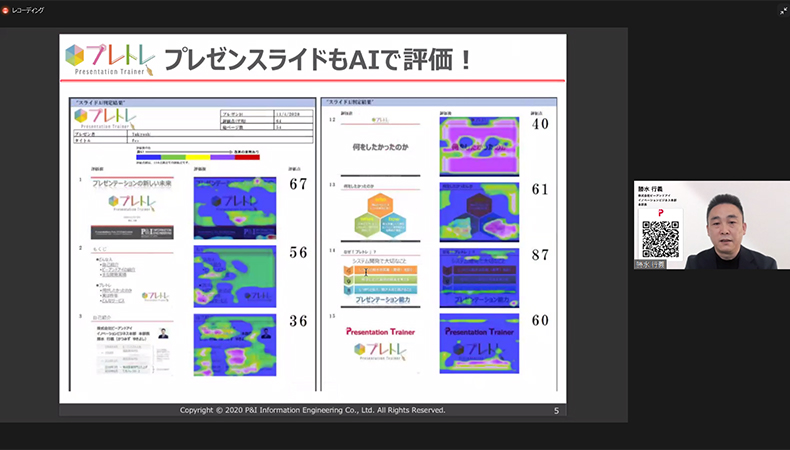Click the red P logo above the QR code
Screen dimensions: 790x450
(661, 213)
